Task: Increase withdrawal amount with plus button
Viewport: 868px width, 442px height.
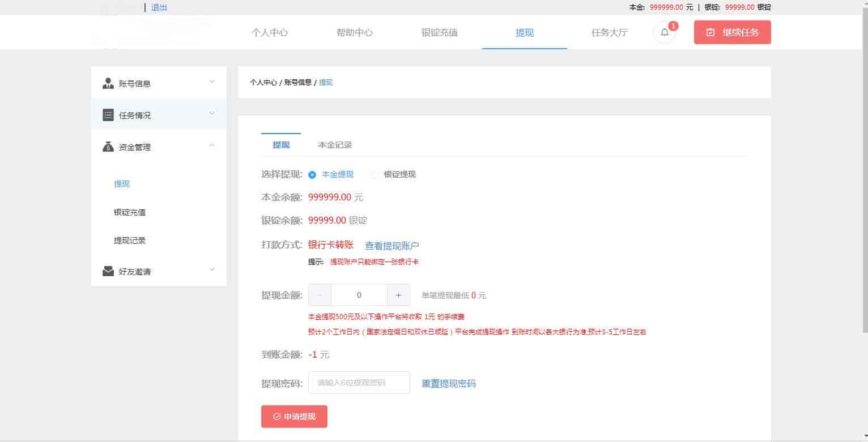Action: pos(398,295)
